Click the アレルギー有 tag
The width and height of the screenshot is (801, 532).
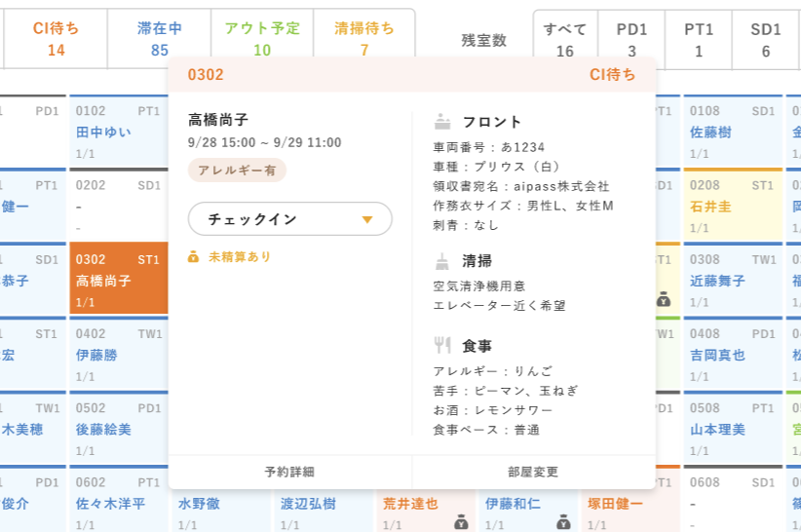pos(237,170)
